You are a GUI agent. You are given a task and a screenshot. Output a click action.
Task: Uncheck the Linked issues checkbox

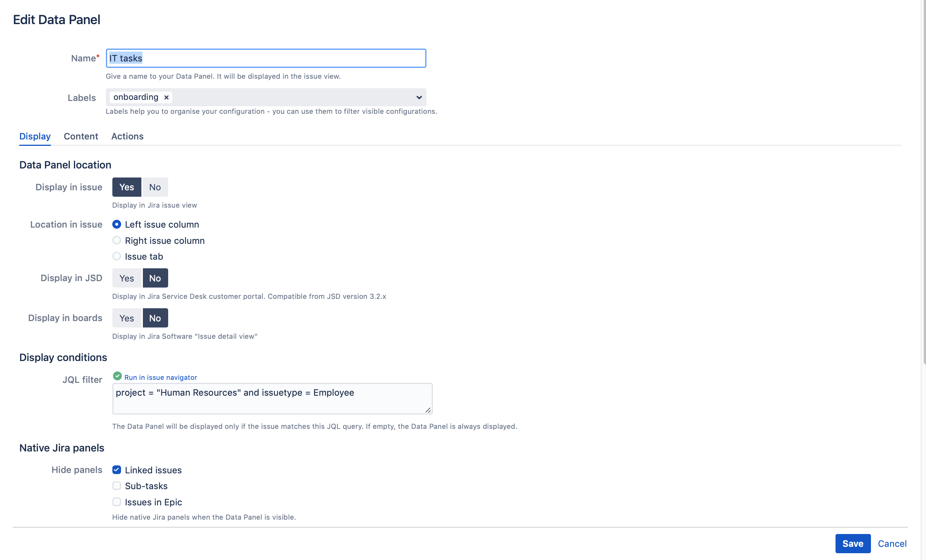click(x=117, y=470)
